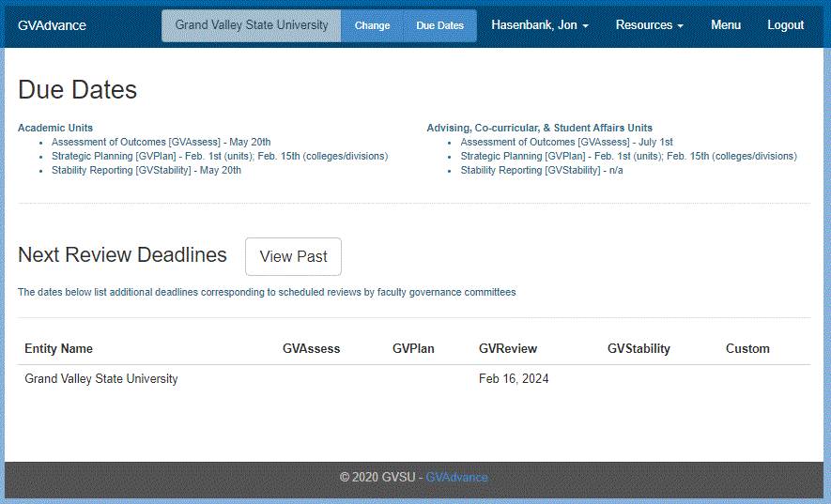The height and width of the screenshot is (504, 831).
Task: Select the Due Dates navbar button
Action: (x=439, y=25)
